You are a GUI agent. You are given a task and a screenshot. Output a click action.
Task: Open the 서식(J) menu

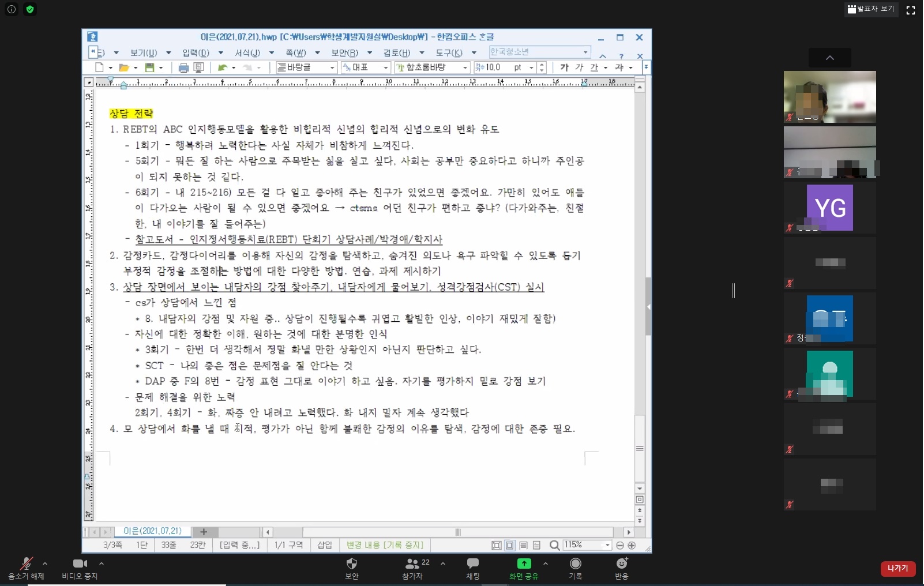[247, 52]
